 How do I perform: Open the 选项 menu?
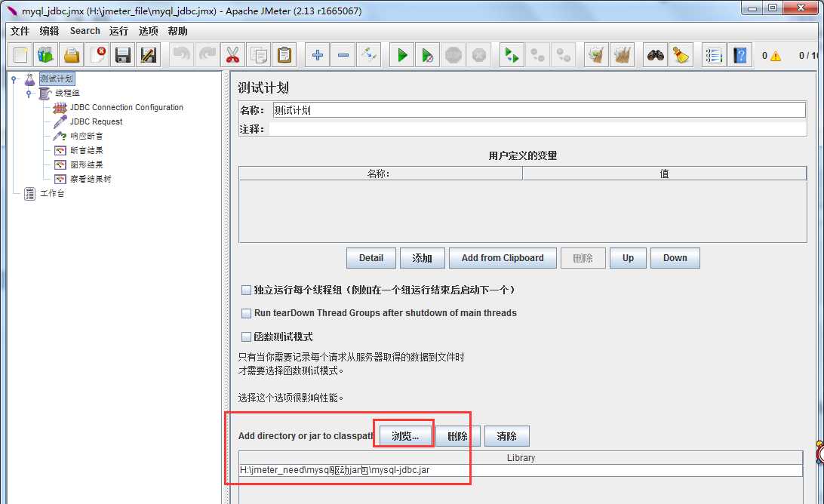click(148, 31)
